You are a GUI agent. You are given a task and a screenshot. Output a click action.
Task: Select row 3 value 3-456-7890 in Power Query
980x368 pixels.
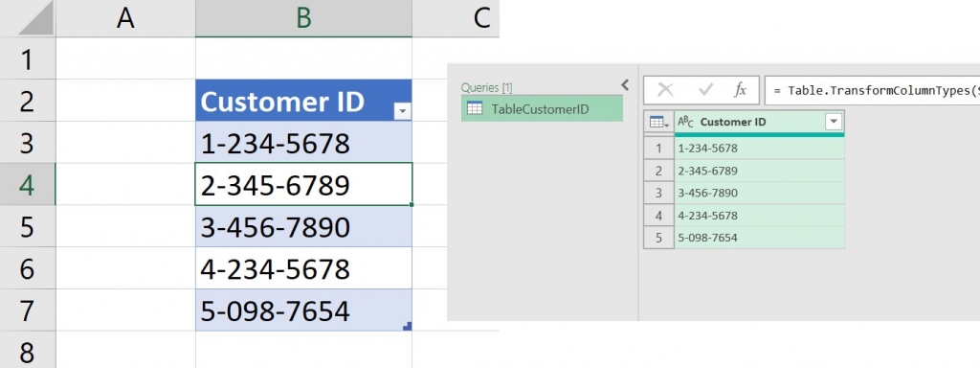[759, 193]
